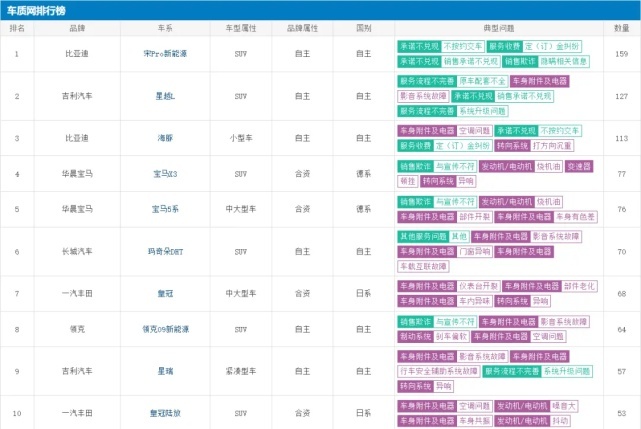This screenshot has width=641, height=429.
Task: Click the 顿挫 tag in 宝马X3 row
Action: point(408,181)
